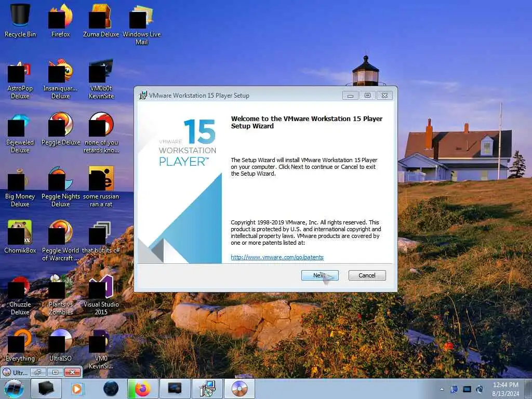Select the Plants vs Zombies desktop icon
Screen dimensions: 532x399
pyautogui.click(x=61, y=295)
